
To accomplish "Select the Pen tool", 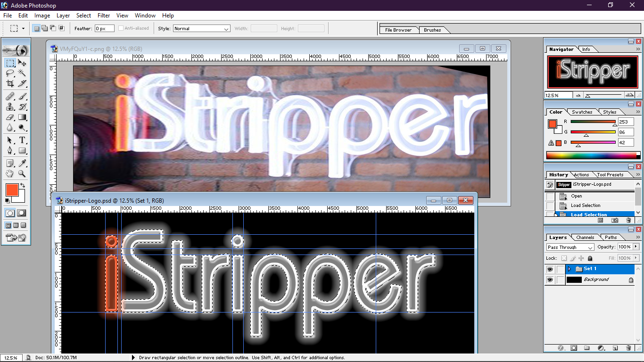I will point(10,150).
